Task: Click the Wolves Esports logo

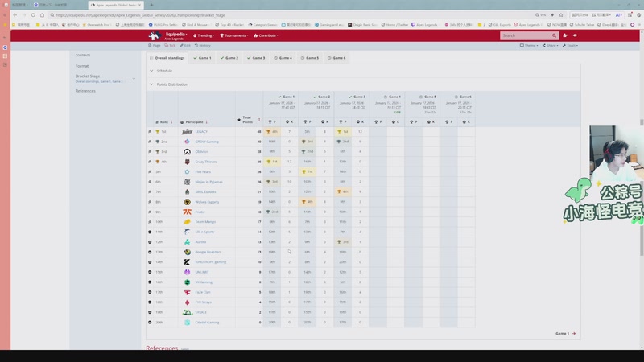Action: (187, 202)
